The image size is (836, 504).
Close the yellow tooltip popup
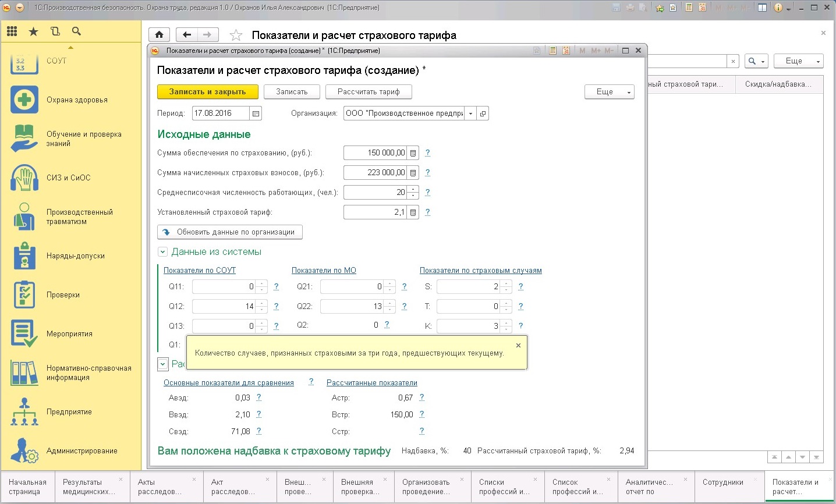(x=518, y=345)
